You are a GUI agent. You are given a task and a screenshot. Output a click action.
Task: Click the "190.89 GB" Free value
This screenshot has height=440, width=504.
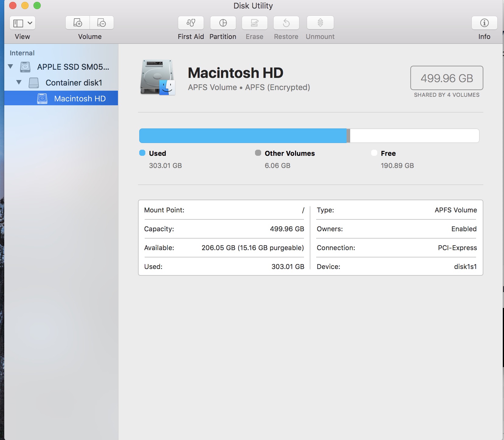coord(397,166)
